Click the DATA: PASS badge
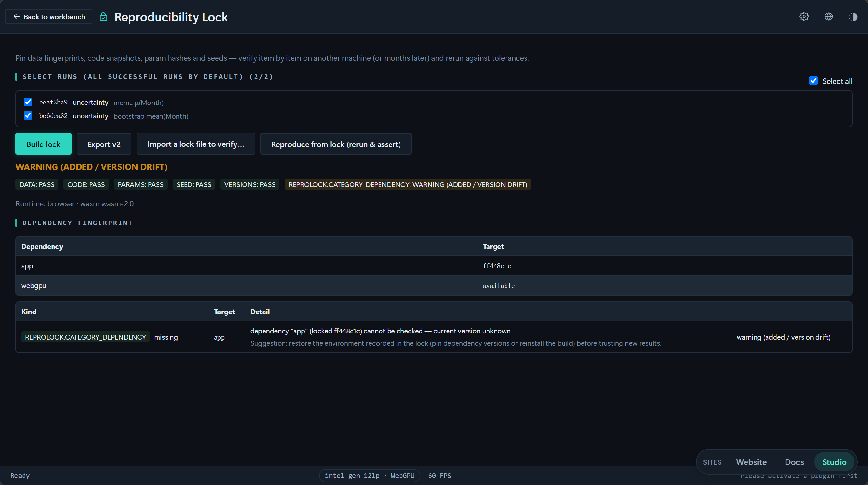 click(37, 184)
